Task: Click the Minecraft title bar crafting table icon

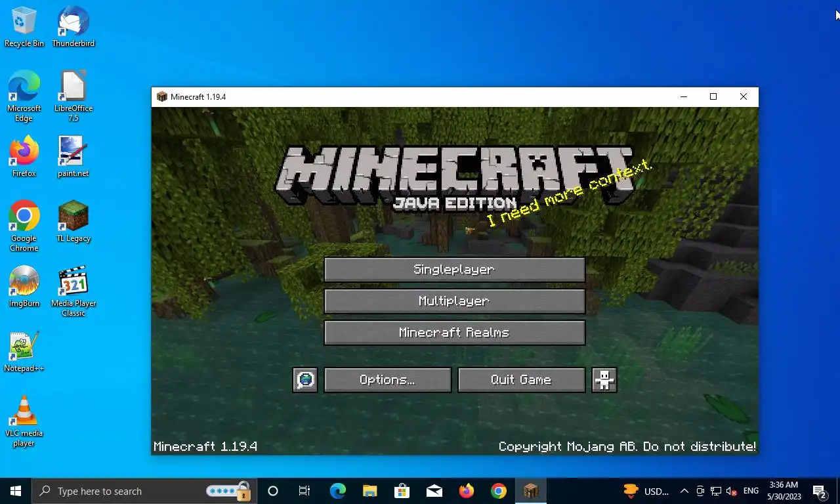Action: (161, 97)
